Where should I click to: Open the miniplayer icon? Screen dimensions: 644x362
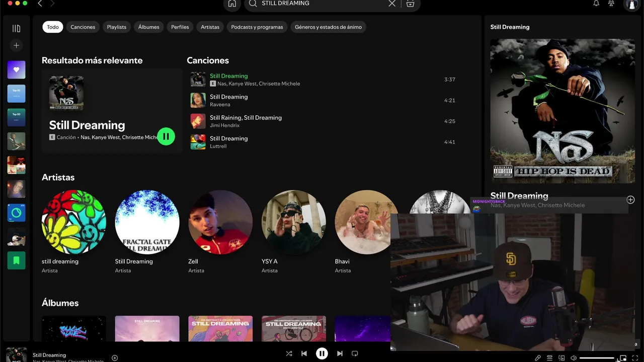[623, 358]
